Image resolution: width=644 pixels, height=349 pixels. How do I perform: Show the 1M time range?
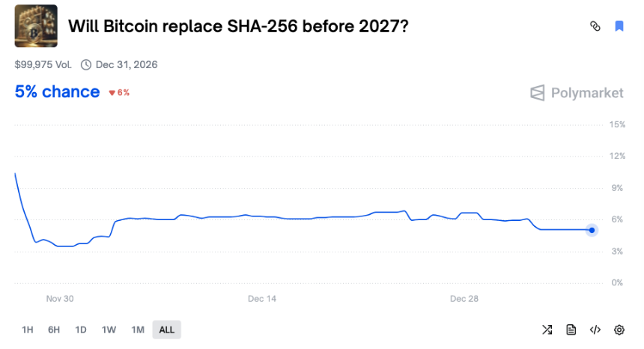(138, 330)
